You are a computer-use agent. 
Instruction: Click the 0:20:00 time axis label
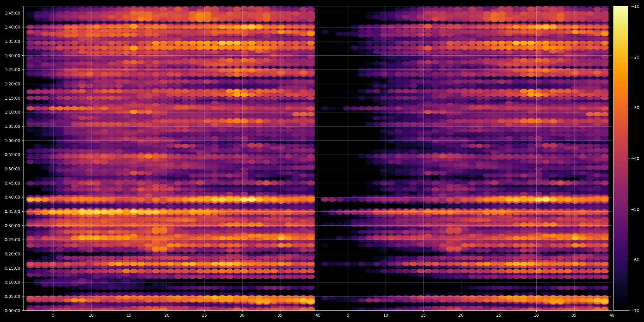(12, 254)
